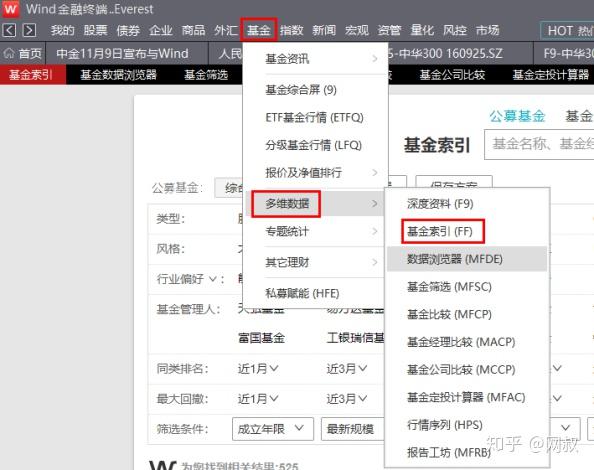Open the 成立年限 filter dropdown

(x=273, y=429)
